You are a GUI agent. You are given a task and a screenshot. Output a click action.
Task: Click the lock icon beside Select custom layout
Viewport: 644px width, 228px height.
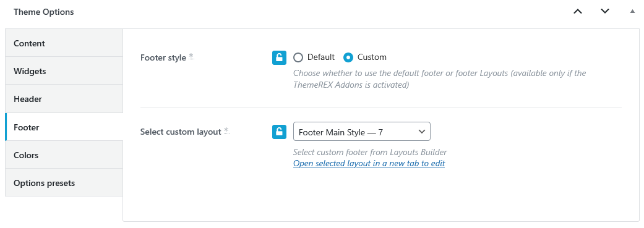click(279, 132)
